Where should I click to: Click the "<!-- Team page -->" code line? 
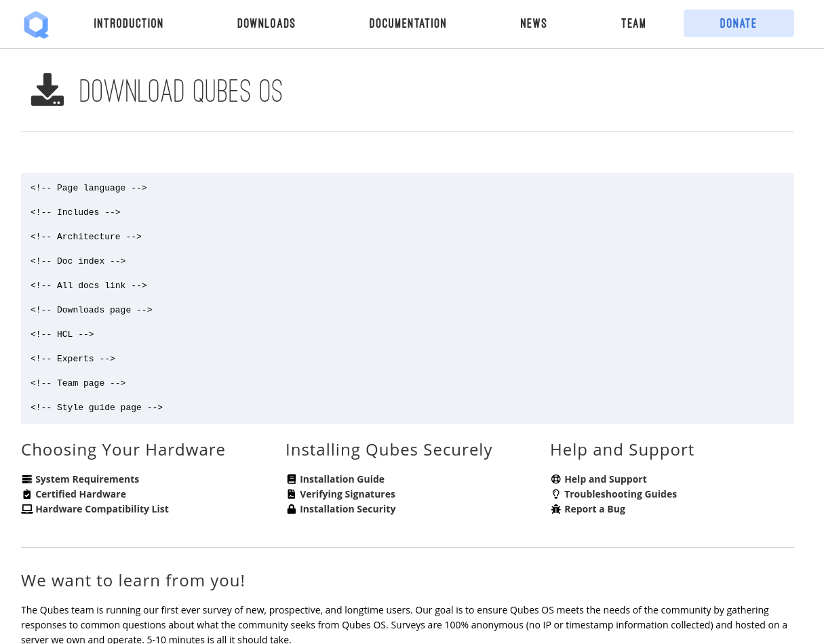pyautogui.click(x=78, y=383)
